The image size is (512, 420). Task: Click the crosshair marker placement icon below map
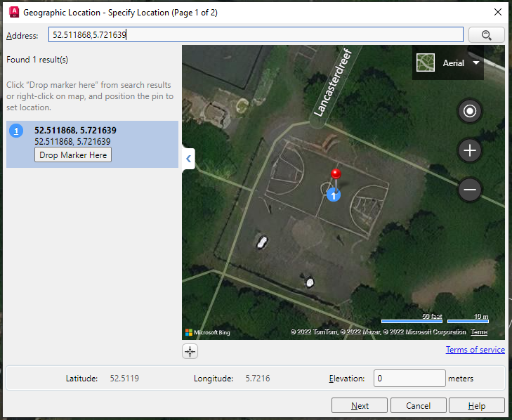[x=190, y=351]
